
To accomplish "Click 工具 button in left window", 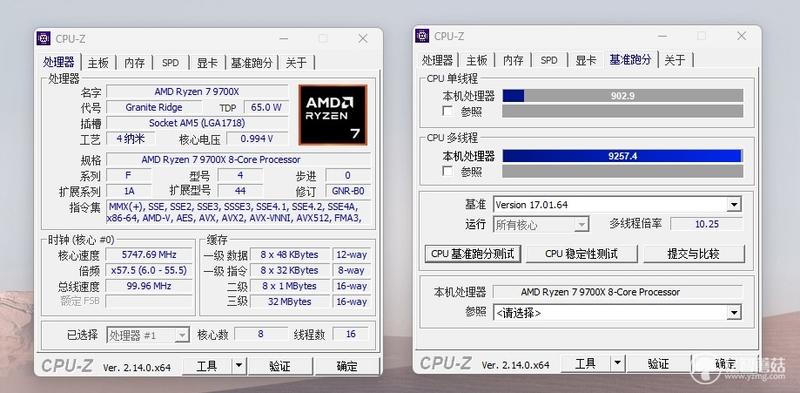I will (207, 366).
